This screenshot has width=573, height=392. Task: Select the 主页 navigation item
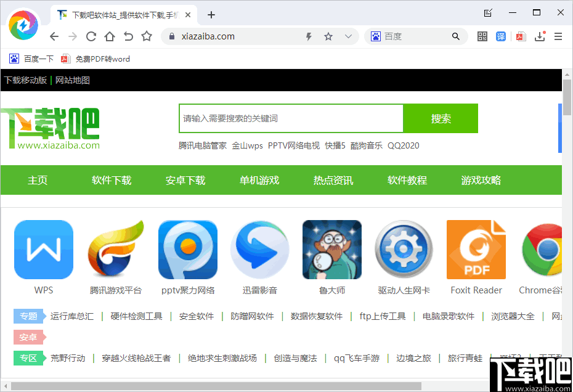tap(38, 180)
